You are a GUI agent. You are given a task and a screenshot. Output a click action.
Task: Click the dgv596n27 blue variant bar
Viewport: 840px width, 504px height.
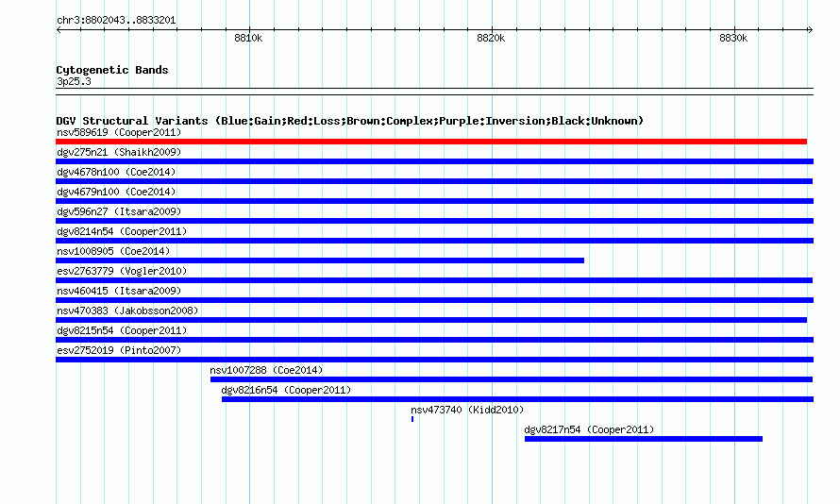(434, 221)
